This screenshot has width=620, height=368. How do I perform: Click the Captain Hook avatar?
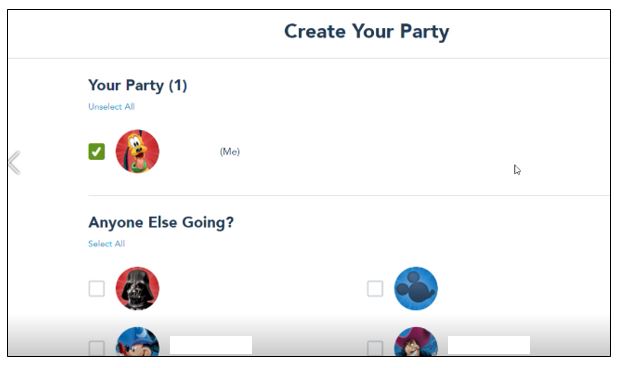(x=416, y=342)
